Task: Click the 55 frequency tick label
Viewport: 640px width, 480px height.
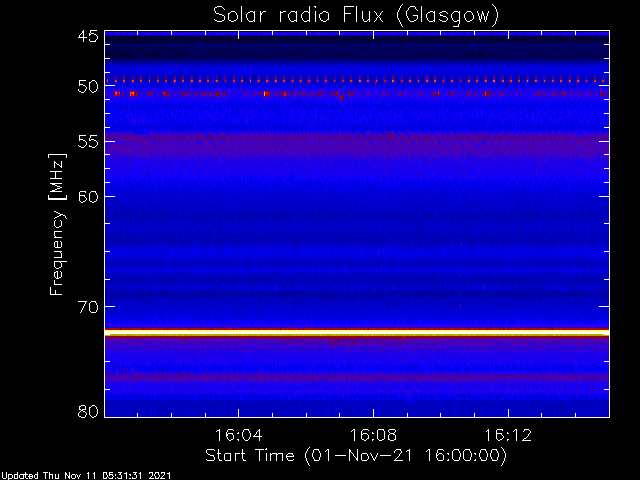Action: tap(88, 142)
